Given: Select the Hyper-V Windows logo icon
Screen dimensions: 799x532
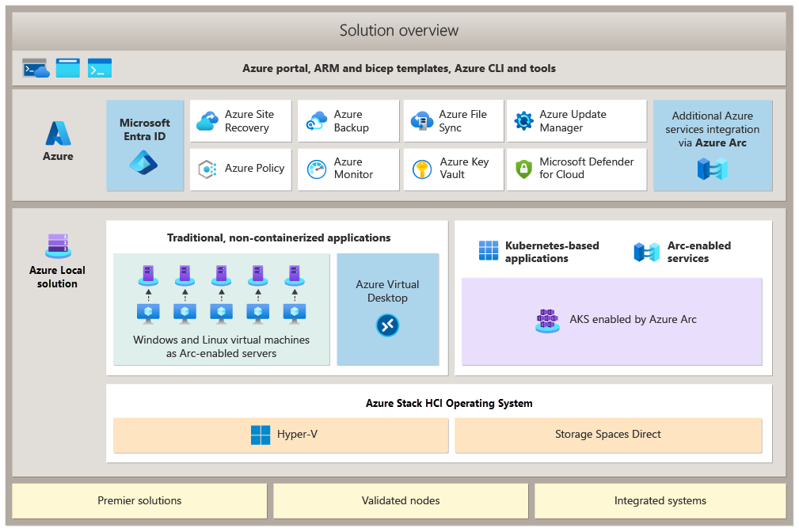Looking at the screenshot, I should [x=261, y=435].
